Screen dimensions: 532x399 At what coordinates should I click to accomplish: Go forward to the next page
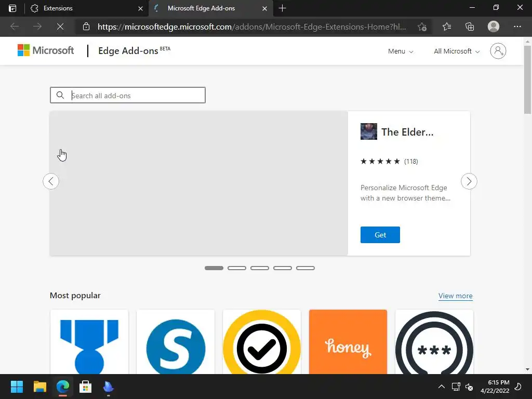pyautogui.click(x=37, y=26)
